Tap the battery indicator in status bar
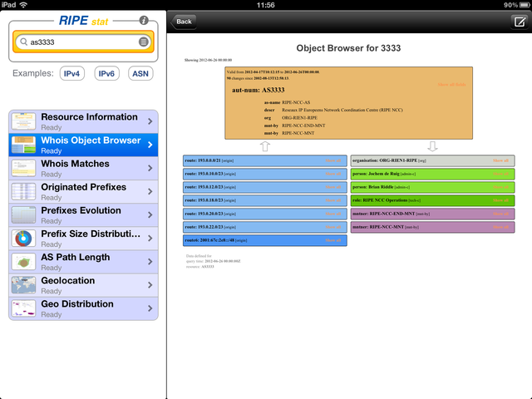 pyautogui.click(x=524, y=5)
